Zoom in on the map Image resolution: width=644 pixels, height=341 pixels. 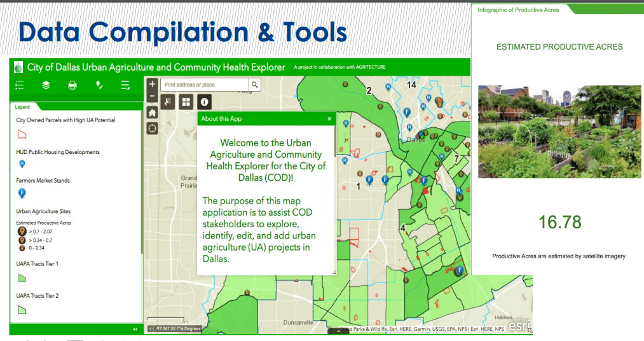(152, 84)
